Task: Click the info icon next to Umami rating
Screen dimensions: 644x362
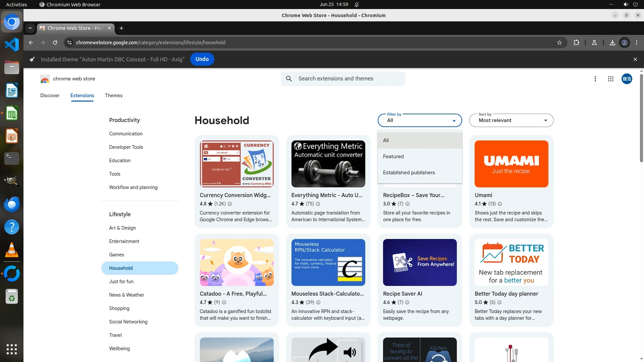Action: pos(499,204)
